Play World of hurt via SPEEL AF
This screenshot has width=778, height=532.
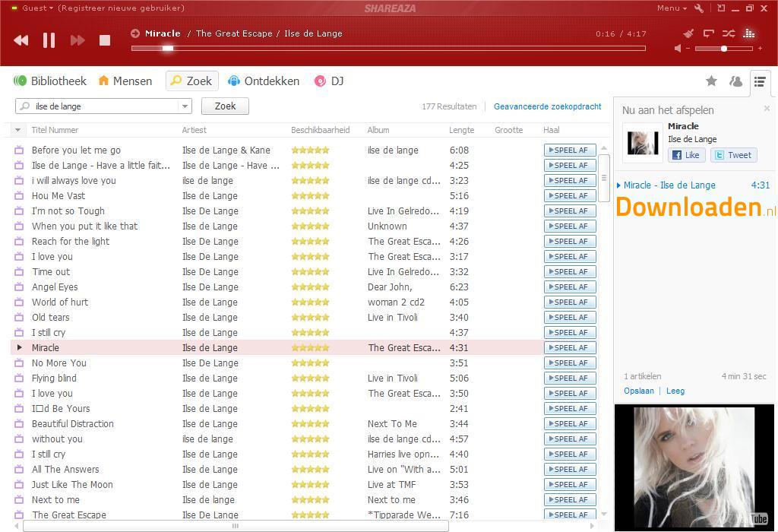[x=570, y=302]
